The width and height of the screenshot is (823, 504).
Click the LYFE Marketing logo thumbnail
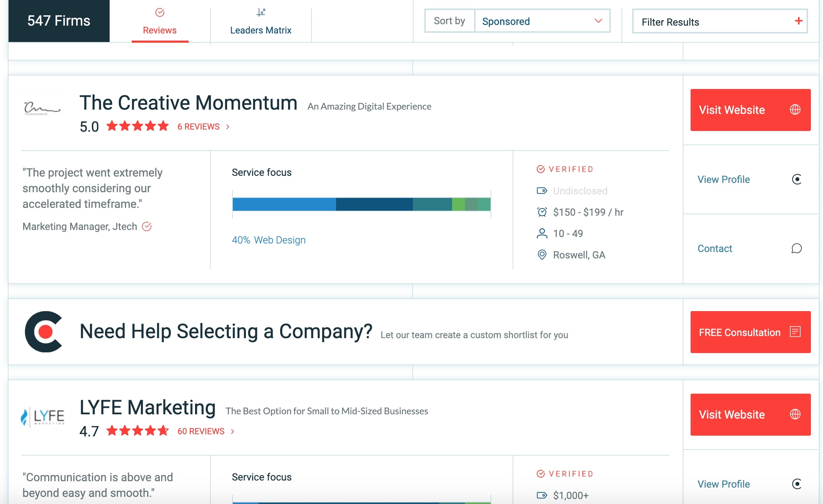[x=43, y=417]
